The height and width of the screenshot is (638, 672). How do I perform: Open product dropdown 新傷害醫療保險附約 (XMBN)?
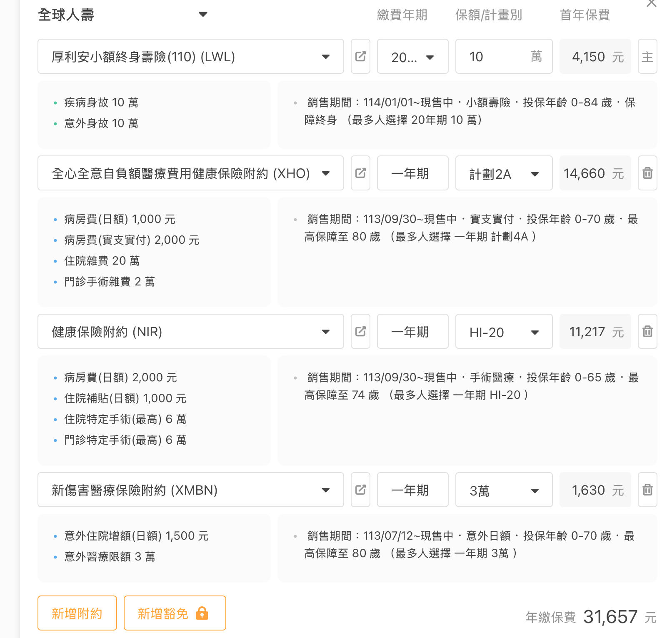pyautogui.click(x=191, y=490)
